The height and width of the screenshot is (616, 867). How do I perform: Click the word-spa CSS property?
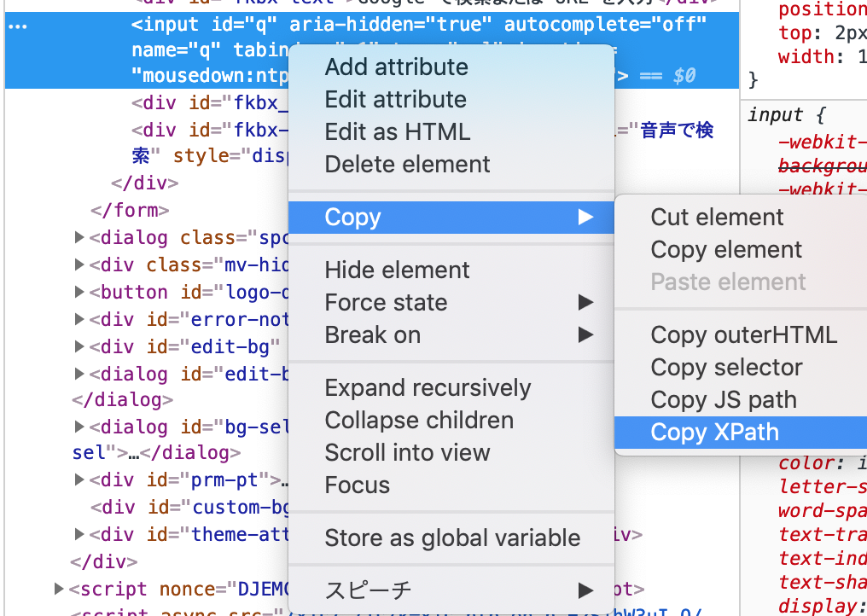823,510
